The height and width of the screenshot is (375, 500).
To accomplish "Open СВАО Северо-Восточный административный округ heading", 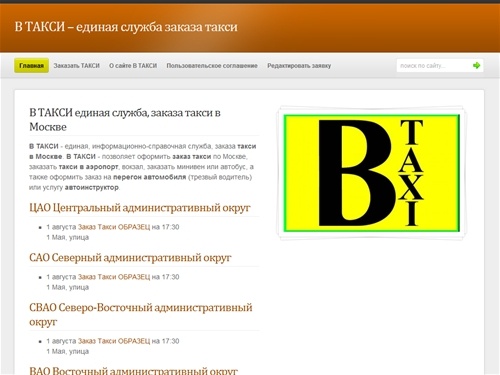I will click(141, 314).
